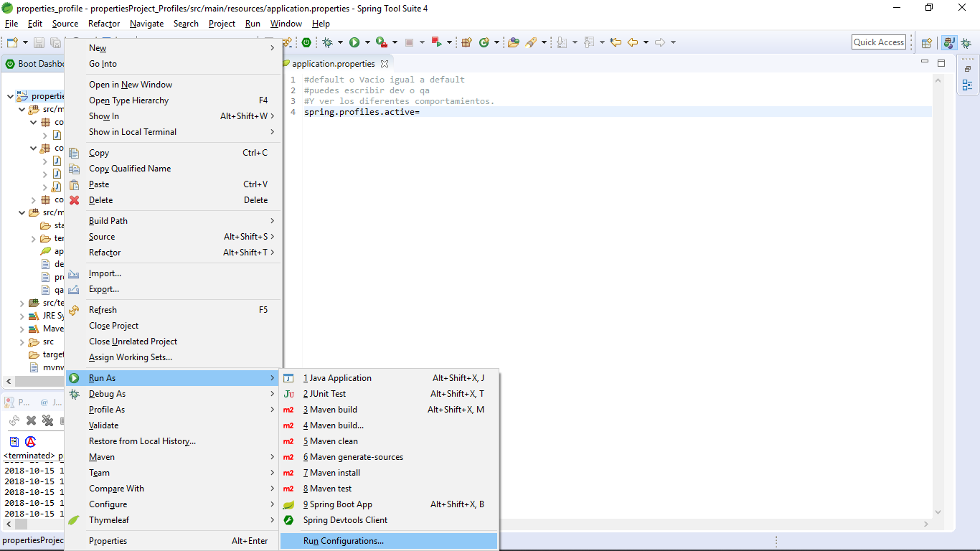
Task: Click the Save All toolbar icon
Action: [x=55, y=43]
